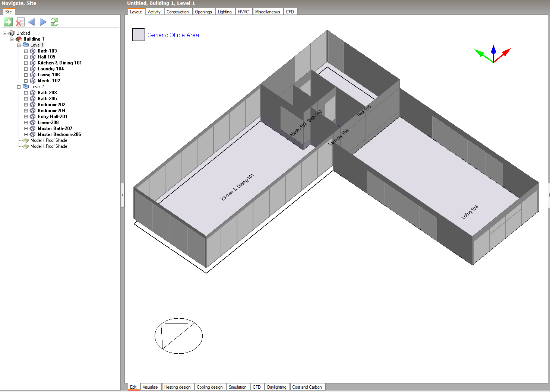The height and width of the screenshot is (392, 550).
Task: Click the Living-106 zone cube icon
Action: [33, 75]
